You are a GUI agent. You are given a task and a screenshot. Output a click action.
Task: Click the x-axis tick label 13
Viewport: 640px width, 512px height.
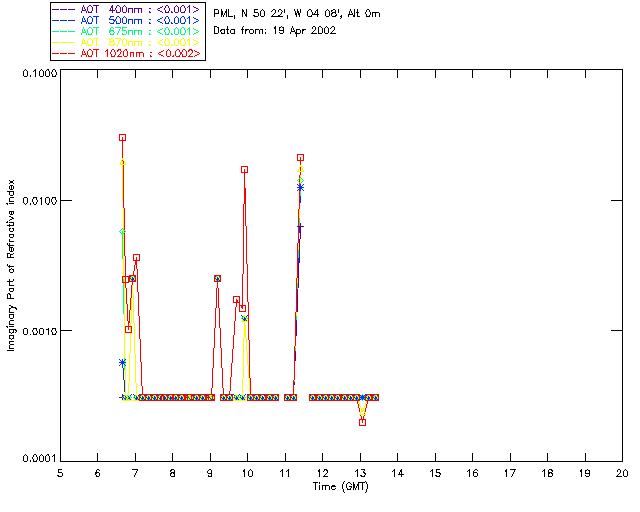[360, 473]
